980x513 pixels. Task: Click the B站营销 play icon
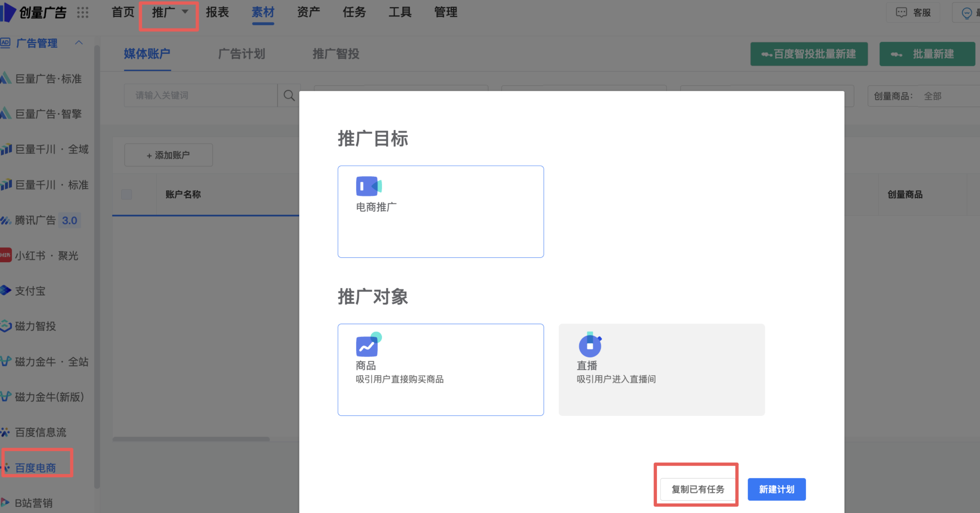pyautogui.click(x=5, y=502)
